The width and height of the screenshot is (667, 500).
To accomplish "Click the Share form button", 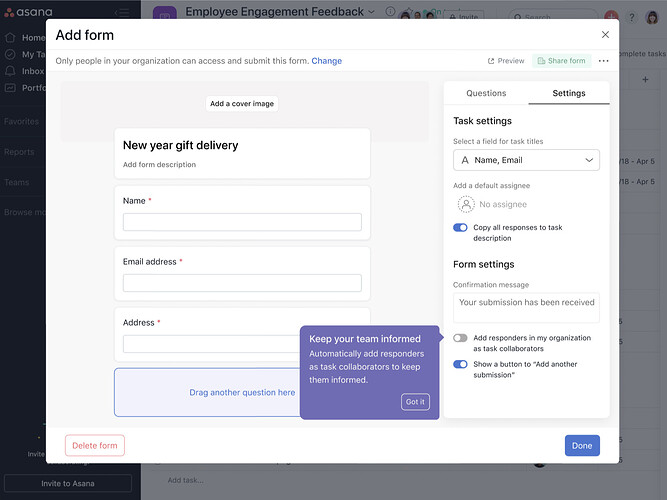I will click(x=561, y=61).
